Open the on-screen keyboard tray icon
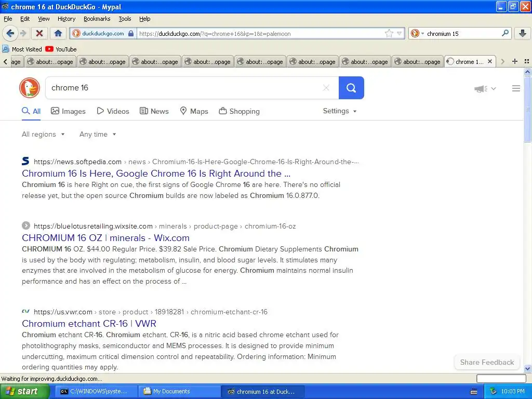This screenshot has height=399, width=532. click(x=474, y=392)
